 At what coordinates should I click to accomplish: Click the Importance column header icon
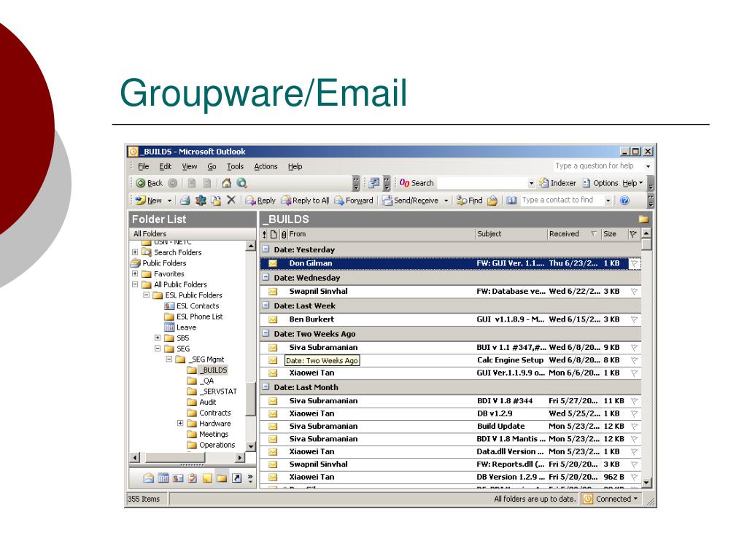coord(264,234)
